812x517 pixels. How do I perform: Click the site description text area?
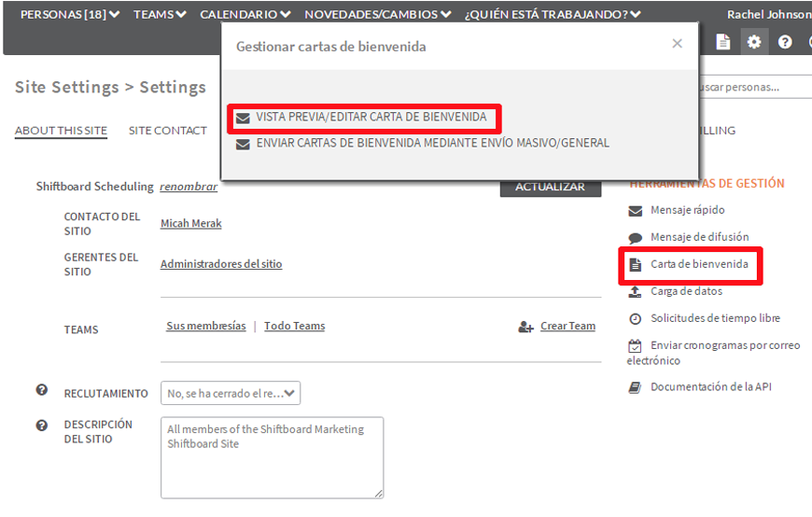click(272, 457)
